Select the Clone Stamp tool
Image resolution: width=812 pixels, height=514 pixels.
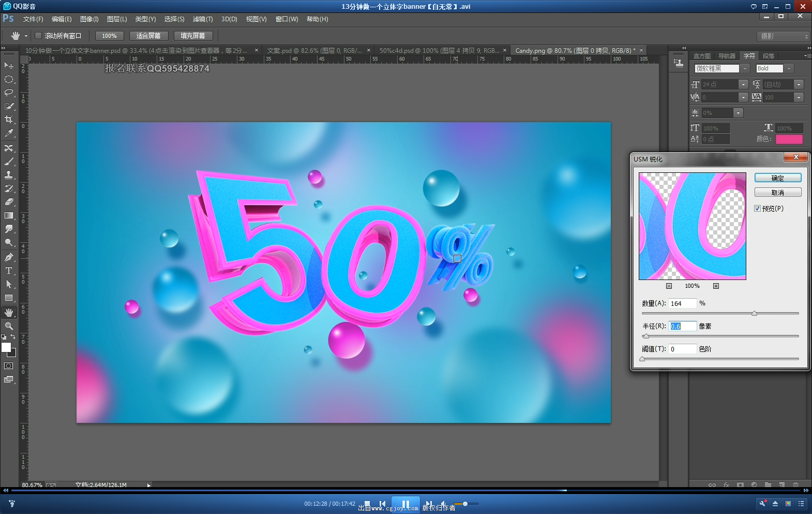pyautogui.click(x=9, y=175)
